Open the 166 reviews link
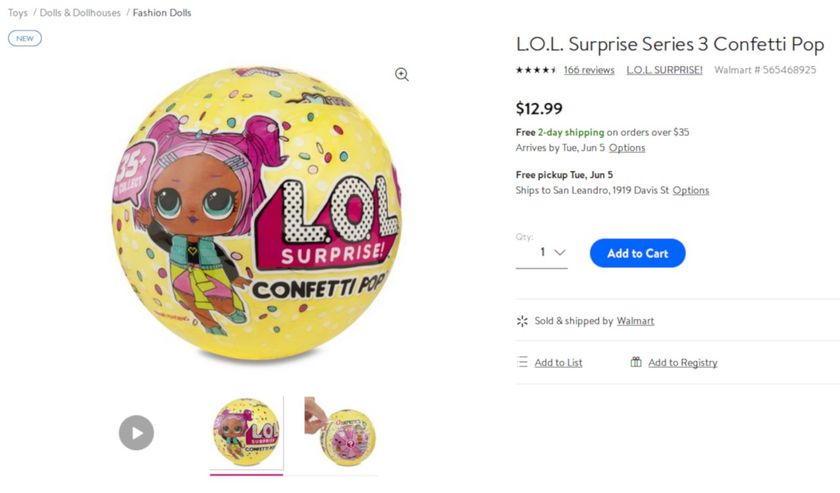Screen dimensions: 840x493 click(589, 70)
